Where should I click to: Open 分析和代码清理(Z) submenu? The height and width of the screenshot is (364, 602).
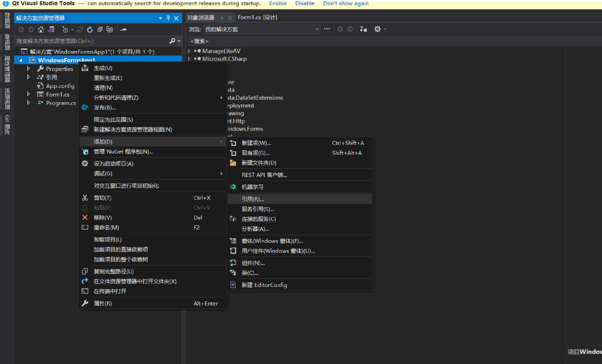(153, 98)
